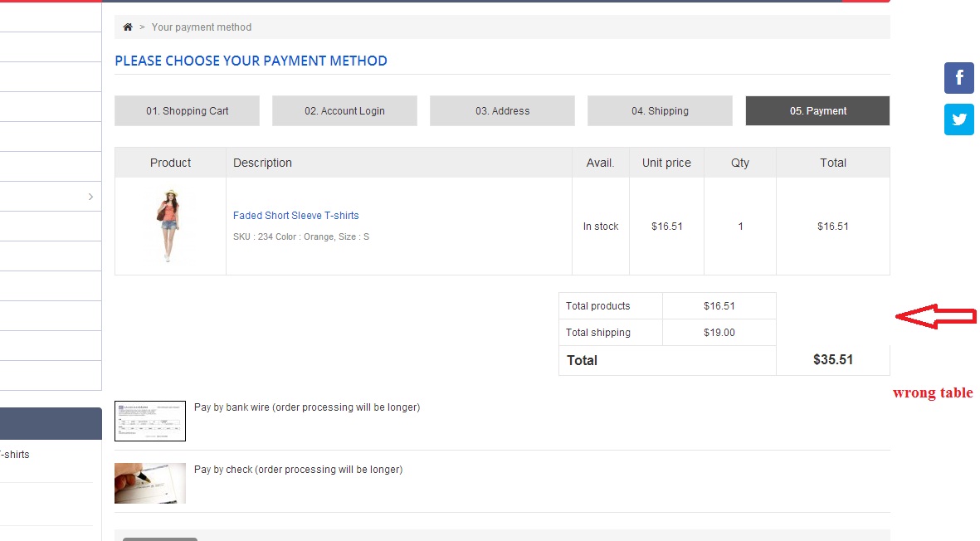The width and height of the screenshot is (980, 541).
Task: Share the page via the Facebook icon
Action: (x=958, y=78)
